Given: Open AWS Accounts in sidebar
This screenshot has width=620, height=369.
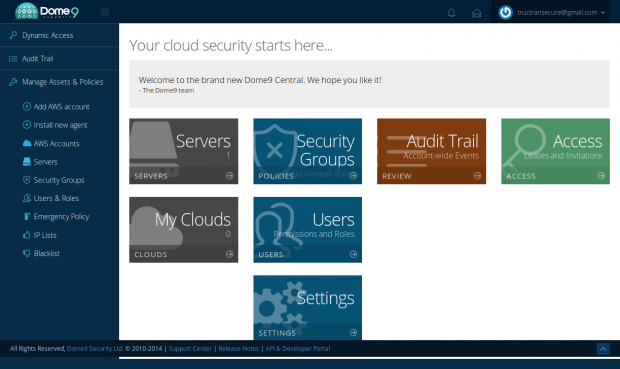Looking at the screenshot, I should coord(56,144).
